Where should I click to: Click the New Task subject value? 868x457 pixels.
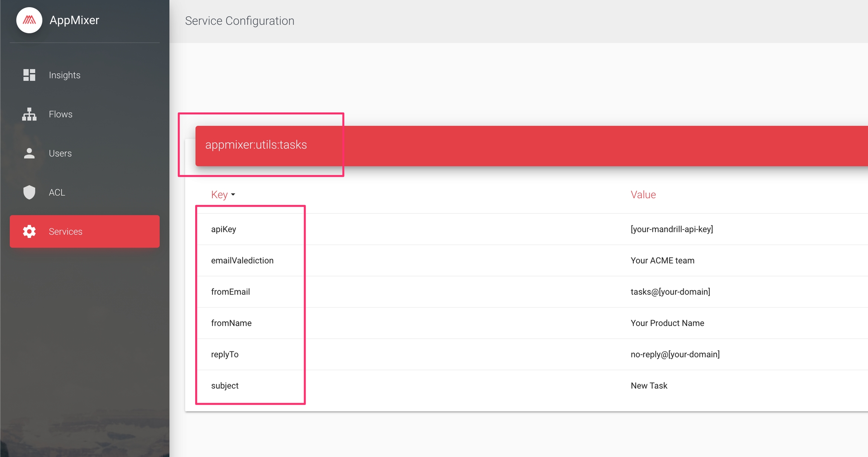click(x=649, y=386)
